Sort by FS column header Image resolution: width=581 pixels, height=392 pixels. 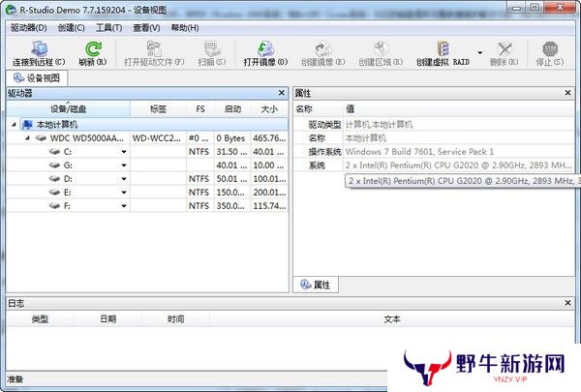click(200, 109)
